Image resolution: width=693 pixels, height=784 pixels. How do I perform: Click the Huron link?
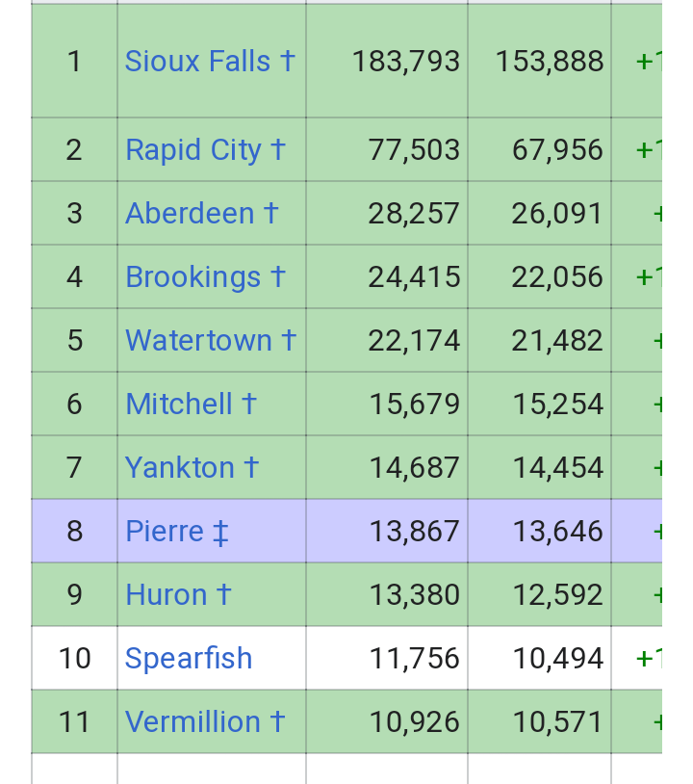(167, 595)
